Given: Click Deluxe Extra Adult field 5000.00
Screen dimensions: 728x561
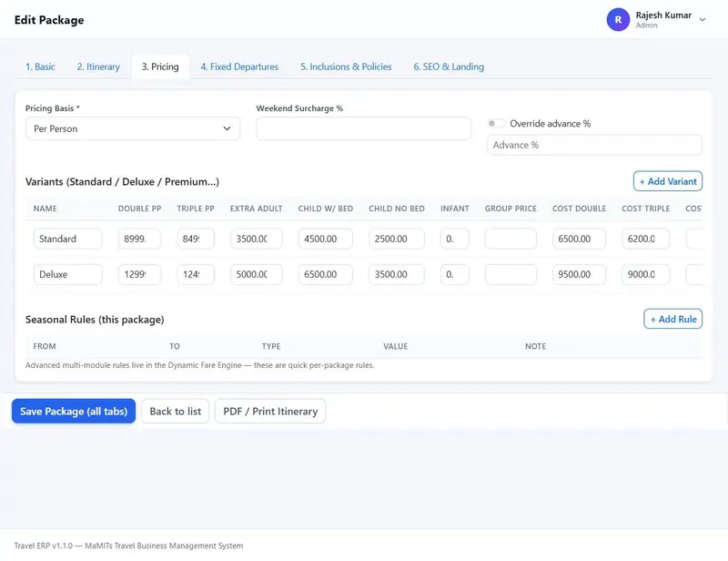Looking at the screenshot, I should pyautogui.click(x=257, y=275).
